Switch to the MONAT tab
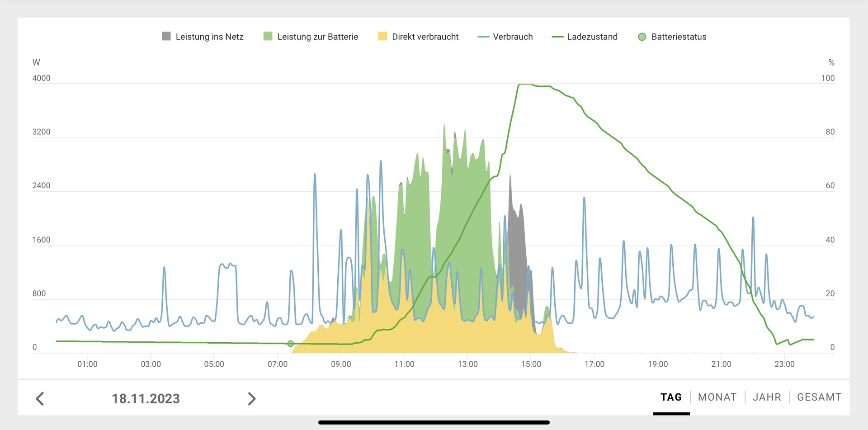 click(717, 397)
